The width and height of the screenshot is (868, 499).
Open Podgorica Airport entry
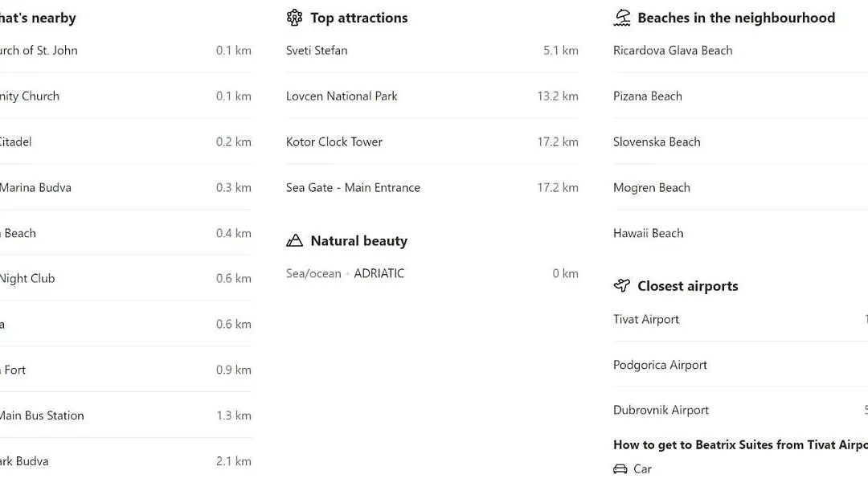point(660,366)
